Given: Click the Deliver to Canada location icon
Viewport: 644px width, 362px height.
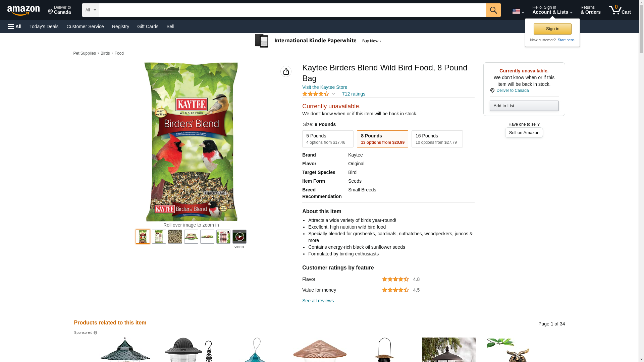Looking at the screenshot, I should (x=492, y=90).
